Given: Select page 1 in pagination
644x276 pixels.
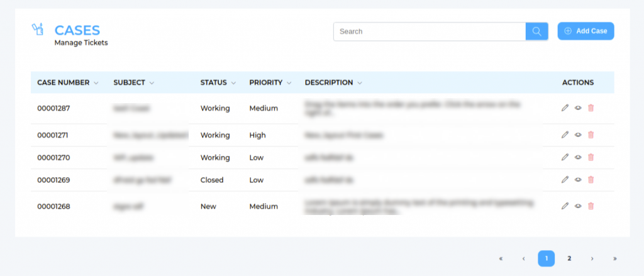Looking at the screenshot, I should (546, 258).
